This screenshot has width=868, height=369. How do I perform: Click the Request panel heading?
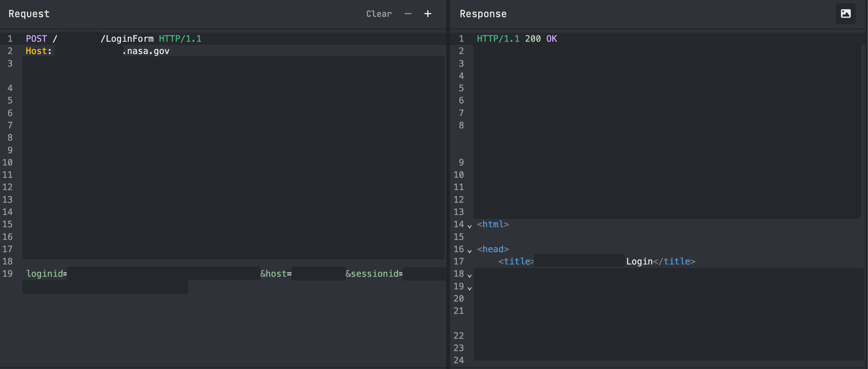click(x=29, y=14)
